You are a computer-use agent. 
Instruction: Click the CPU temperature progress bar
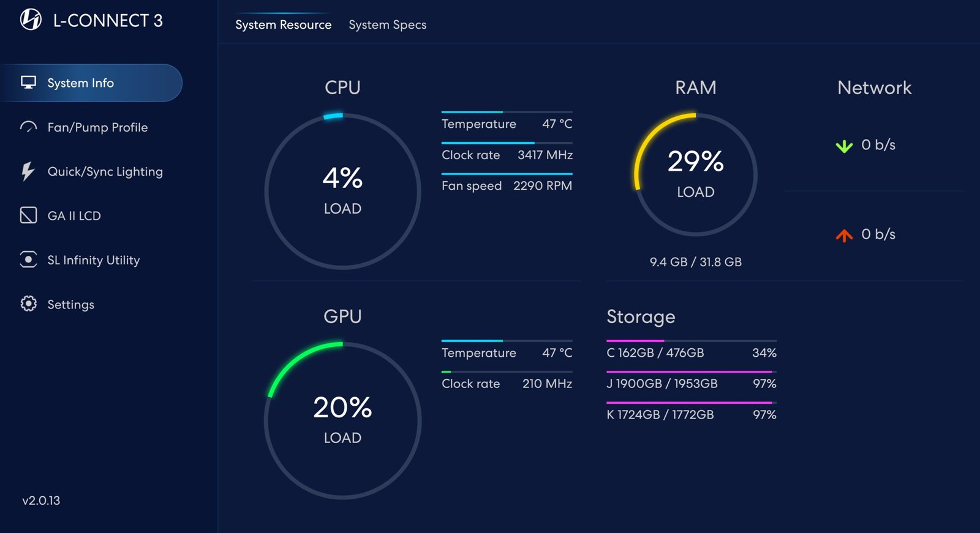coord(507,112)
